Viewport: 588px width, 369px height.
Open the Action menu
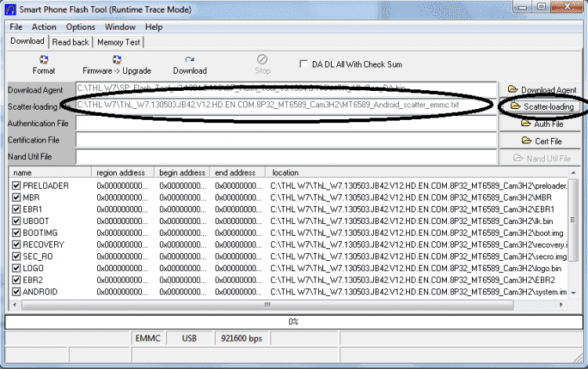pyautogui.click(x=44, y=27)
